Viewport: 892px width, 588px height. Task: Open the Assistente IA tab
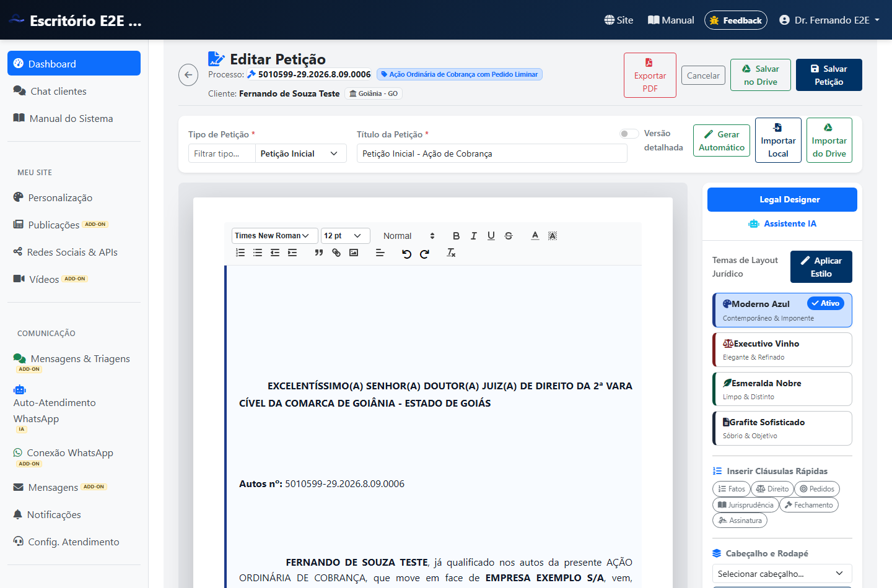coord(782,223)
